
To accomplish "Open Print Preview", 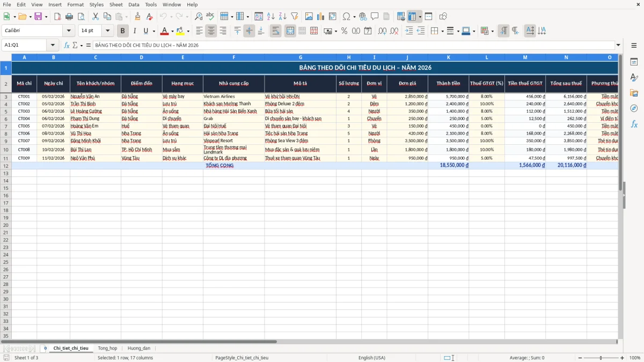I will tap(80, 17).
